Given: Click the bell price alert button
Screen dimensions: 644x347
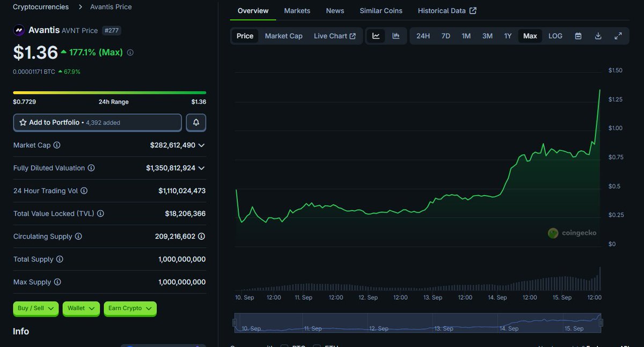Looking at the screenshot, I should click(196, 122).
